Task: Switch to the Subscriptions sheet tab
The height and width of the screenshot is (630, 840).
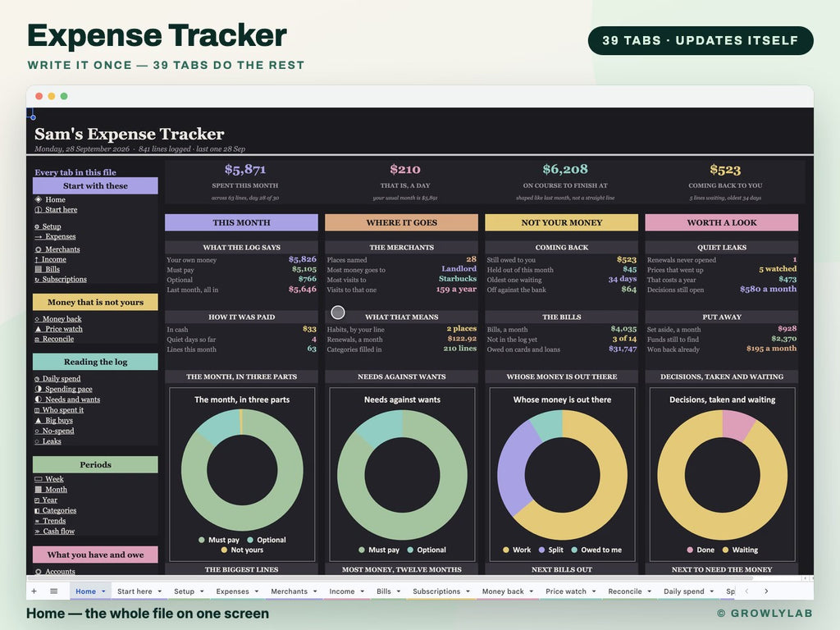Action: click(x=436, y=591)
